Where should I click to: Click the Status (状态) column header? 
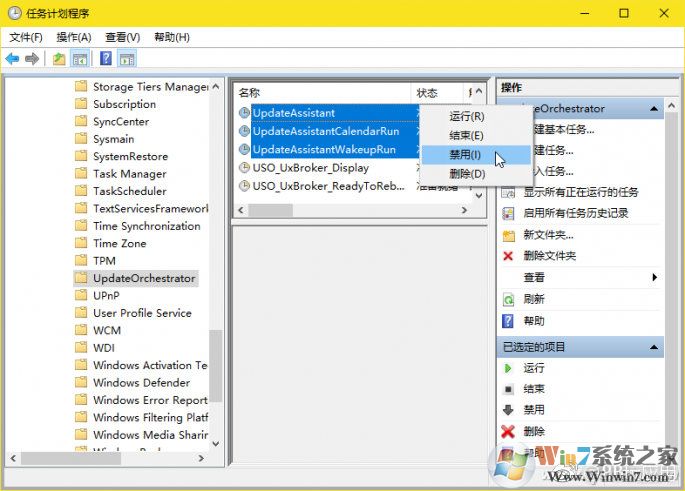437,93
